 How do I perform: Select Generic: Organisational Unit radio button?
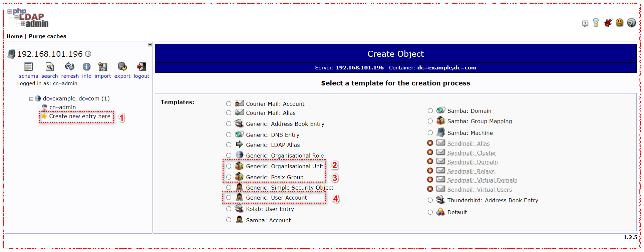pyautogui.click(x=229, y=166)
